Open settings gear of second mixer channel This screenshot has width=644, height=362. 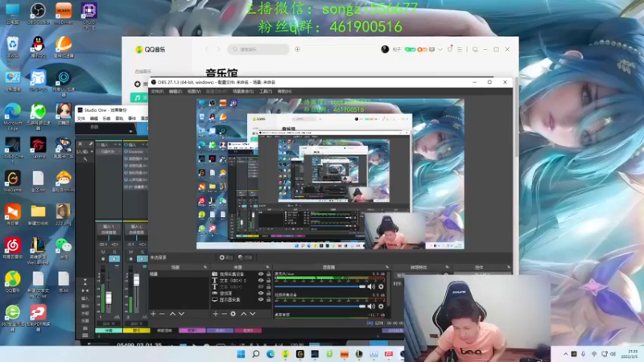[x=381, y=306]
